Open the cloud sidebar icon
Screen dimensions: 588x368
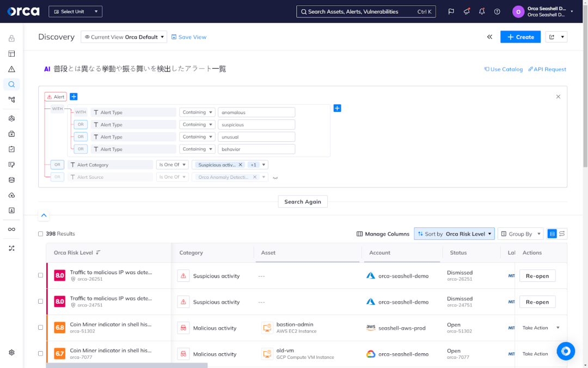tap(11, 195)
